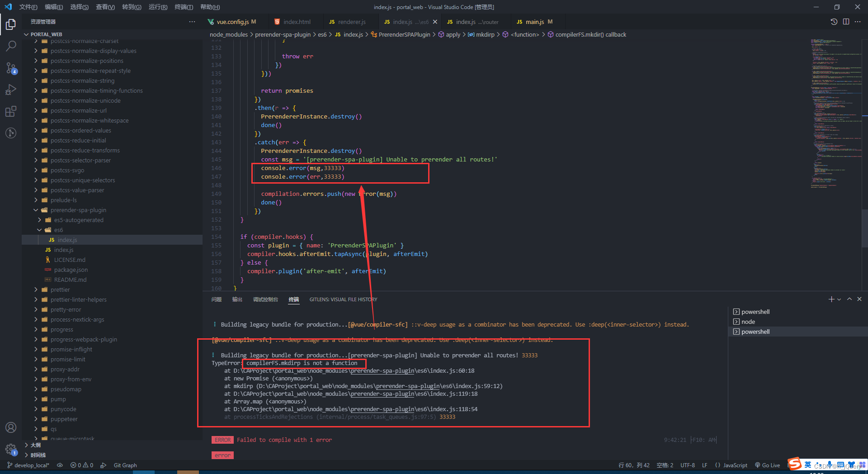The width and height of the screenshot is (868, 474).
Task: Open the Problems panel tab (问题)
Action: pyautogui.click(x=217, y=299)
